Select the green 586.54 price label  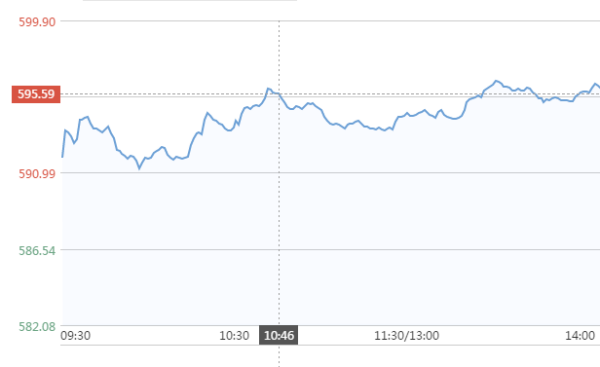37,251
